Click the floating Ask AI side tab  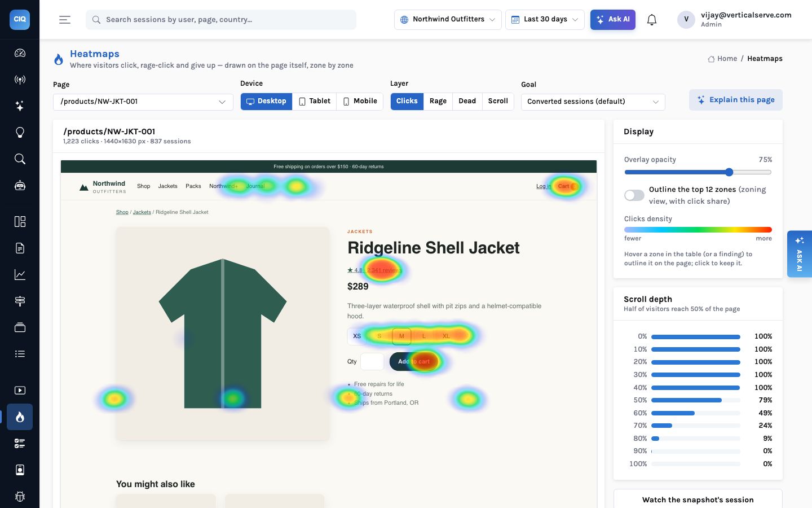[800, 254]
